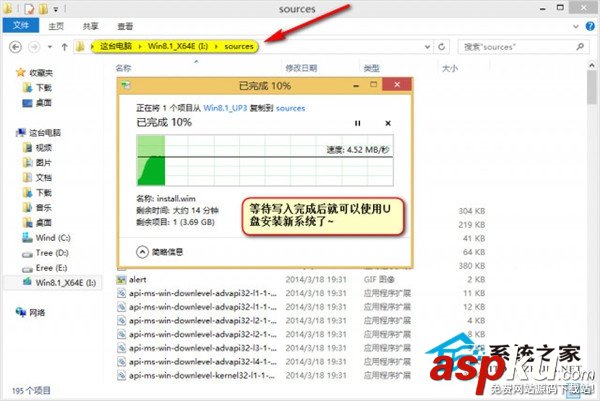Refresh the current folder
Viewport: 600px width, 401px height.
[441, 47]
